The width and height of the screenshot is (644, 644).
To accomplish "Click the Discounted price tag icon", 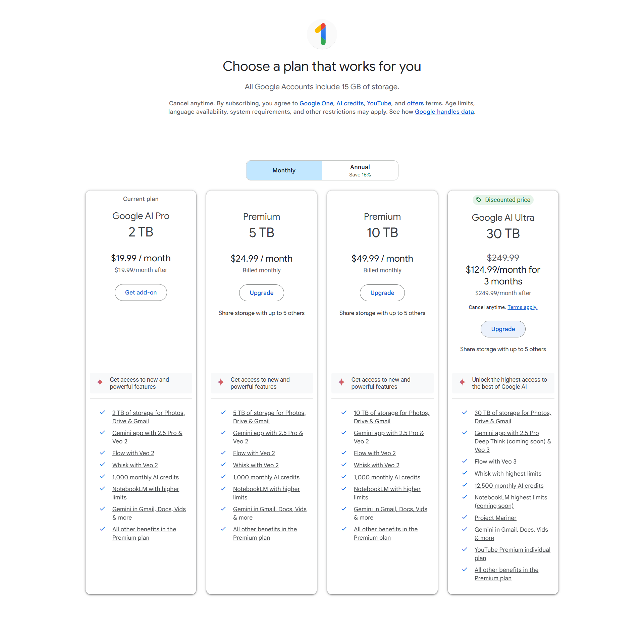I will click(x=479, y=200).
